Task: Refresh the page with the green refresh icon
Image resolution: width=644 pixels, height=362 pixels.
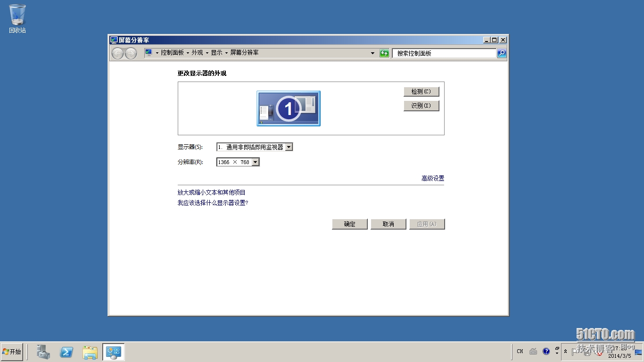Action: pyautogui.click(x=384, y=53)
